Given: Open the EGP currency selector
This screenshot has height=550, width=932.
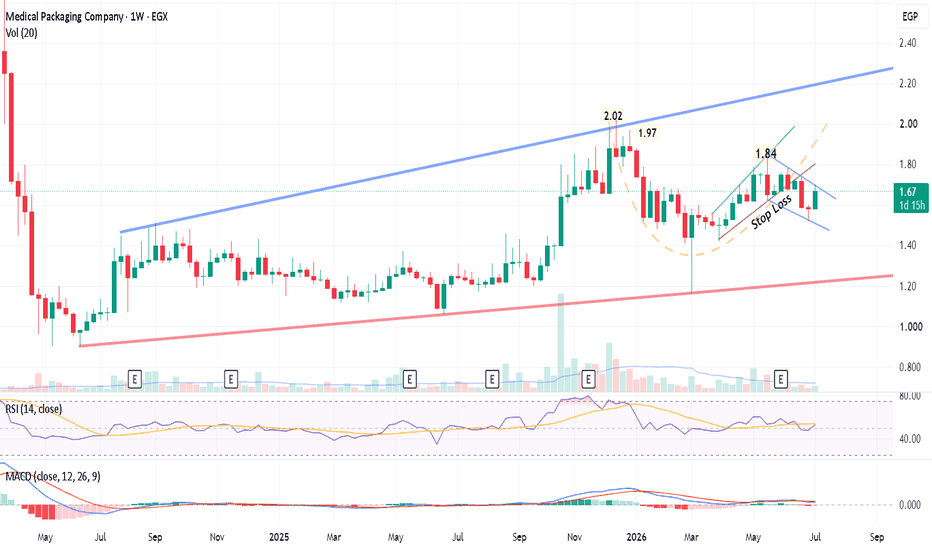Looking at the screenshot, I should coord(910,17).
